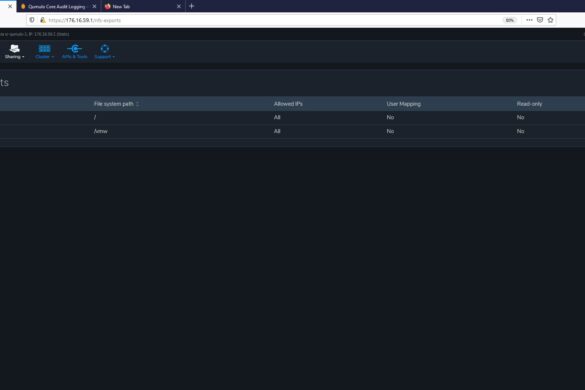The height and width of the screenshot is (390, 585).
Task: Close the Qumulo Core Audit Logging tab
Action: click(94, 6)
